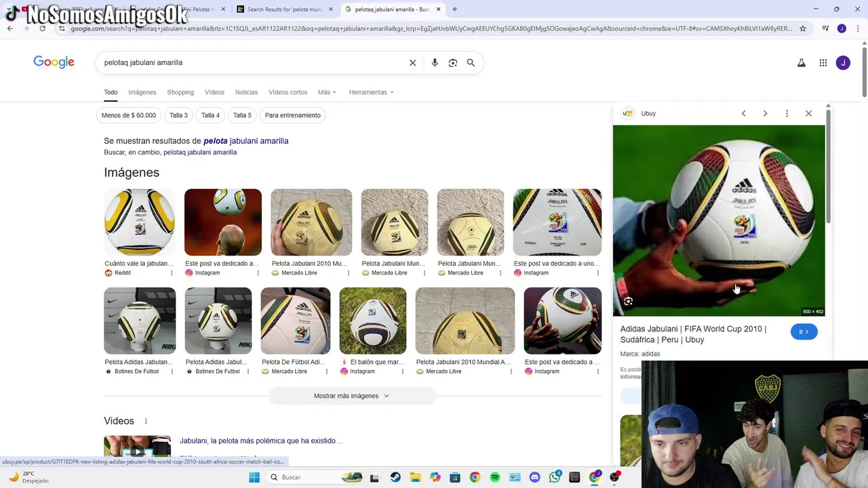Open Cuánto vale la jabulani Reddit thumbnail
The width and height of the screenshot is (868, 488).
139,222
